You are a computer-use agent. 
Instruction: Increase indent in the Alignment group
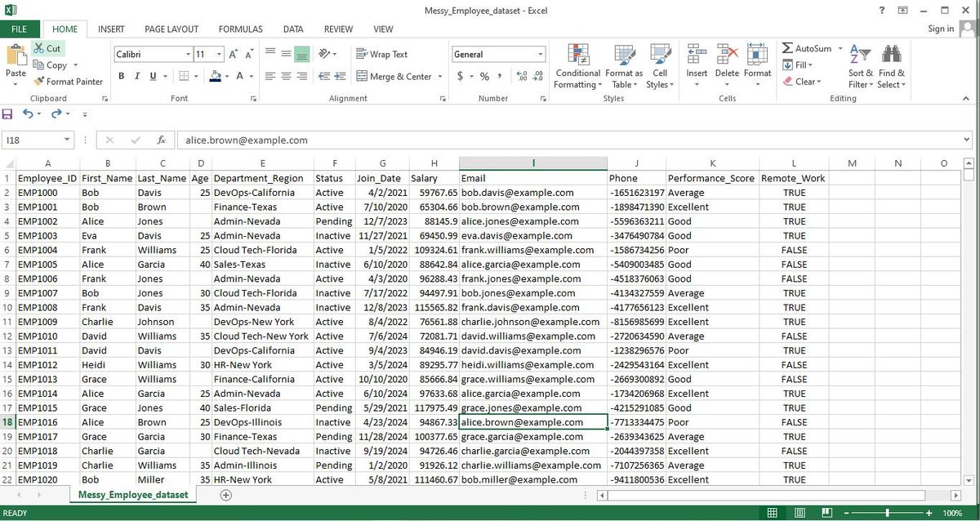coord(340,76)
